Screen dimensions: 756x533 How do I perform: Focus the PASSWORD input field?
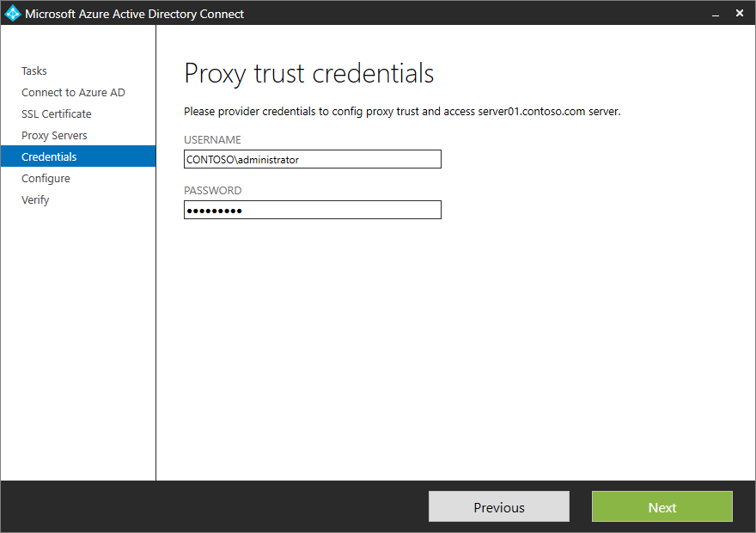(312, 210)
